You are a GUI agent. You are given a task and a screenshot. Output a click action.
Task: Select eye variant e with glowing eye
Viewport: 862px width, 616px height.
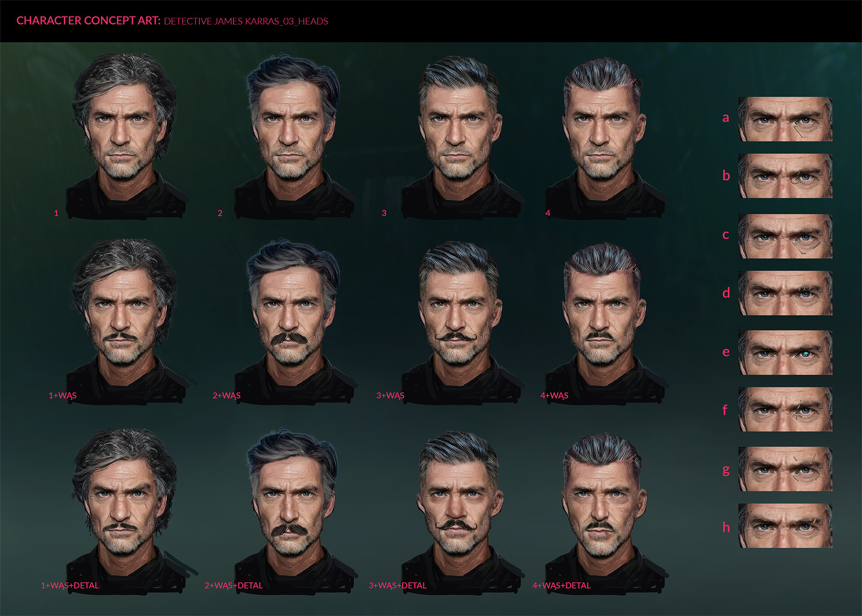(785, 353)
